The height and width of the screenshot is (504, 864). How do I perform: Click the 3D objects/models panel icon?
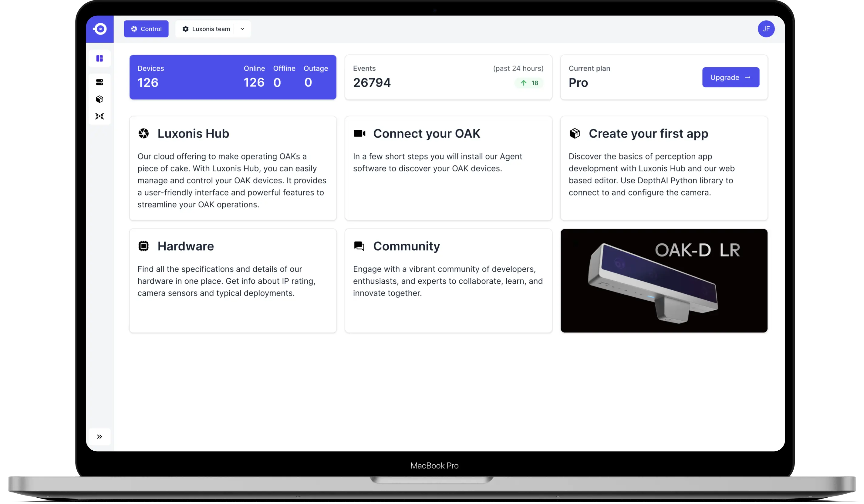click(100, 99)
